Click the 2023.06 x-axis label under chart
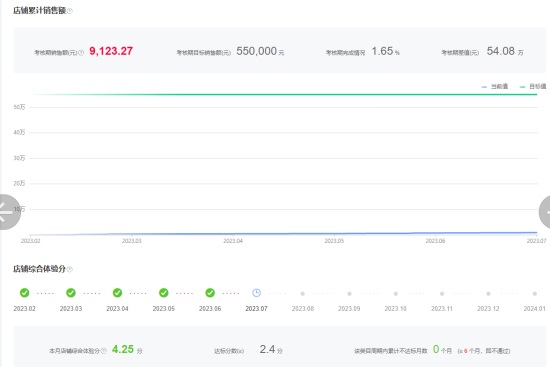Image resolution: width=550 pixels, height=367 pixels. 435,241
